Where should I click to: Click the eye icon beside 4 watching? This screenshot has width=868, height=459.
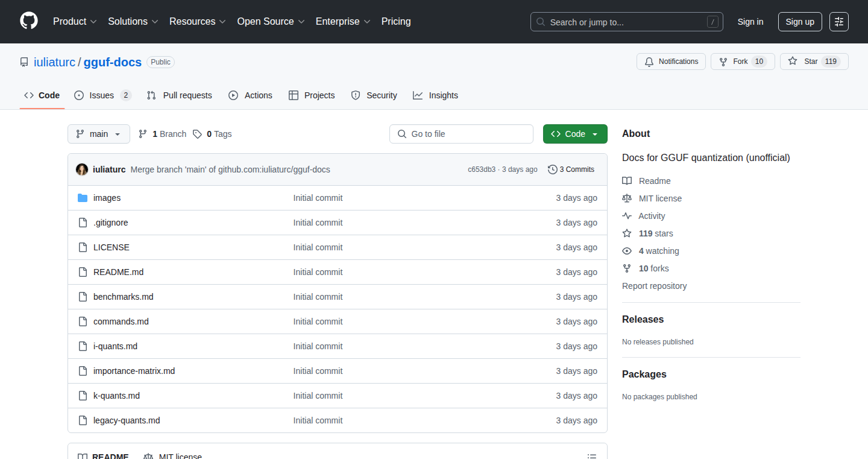click(627, 251)
